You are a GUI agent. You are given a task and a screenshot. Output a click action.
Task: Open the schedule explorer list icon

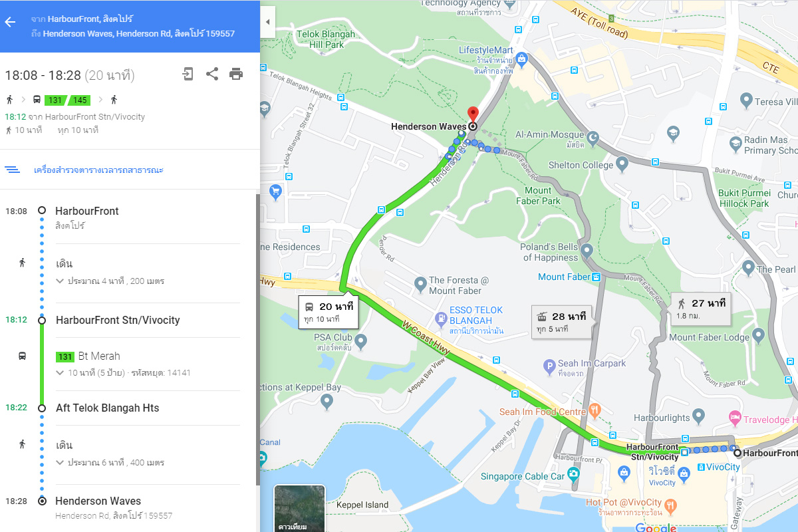13,170
